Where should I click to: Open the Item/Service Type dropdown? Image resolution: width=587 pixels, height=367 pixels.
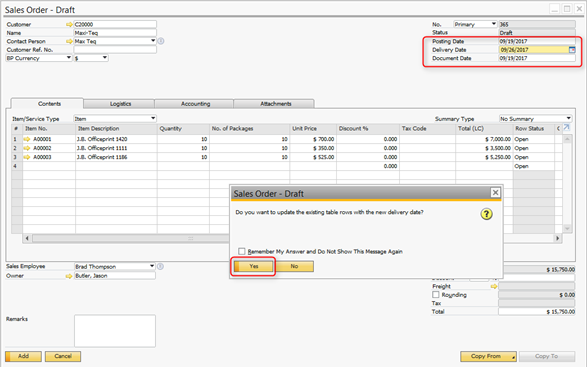pyautogui.click(x=153, y=118)
